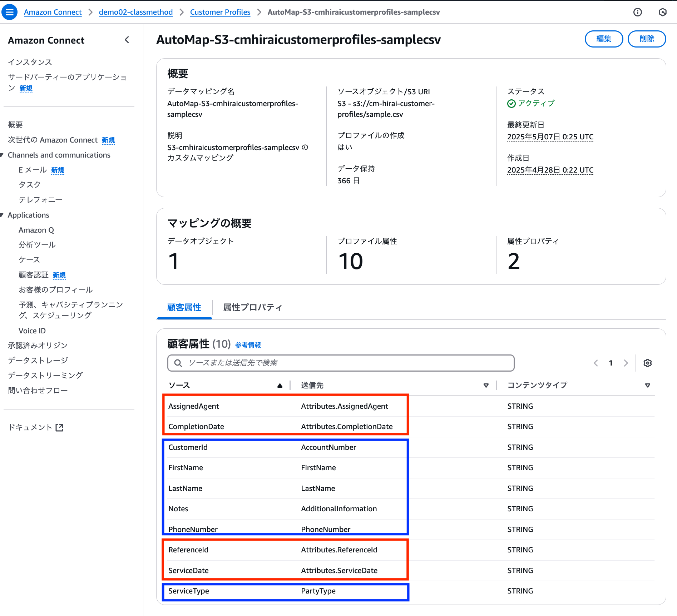Open インスタンス in sidebar
The image size is (677, 616).
click(30, 62)
